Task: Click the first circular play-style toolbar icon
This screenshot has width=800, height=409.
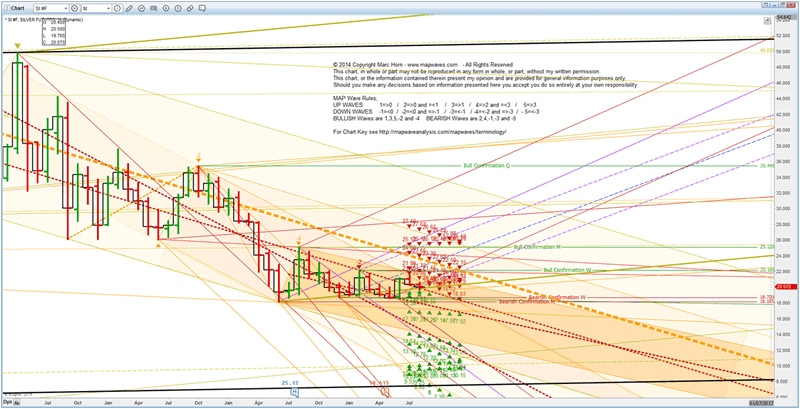Action: pyautogui.click(x=166, y=8)
